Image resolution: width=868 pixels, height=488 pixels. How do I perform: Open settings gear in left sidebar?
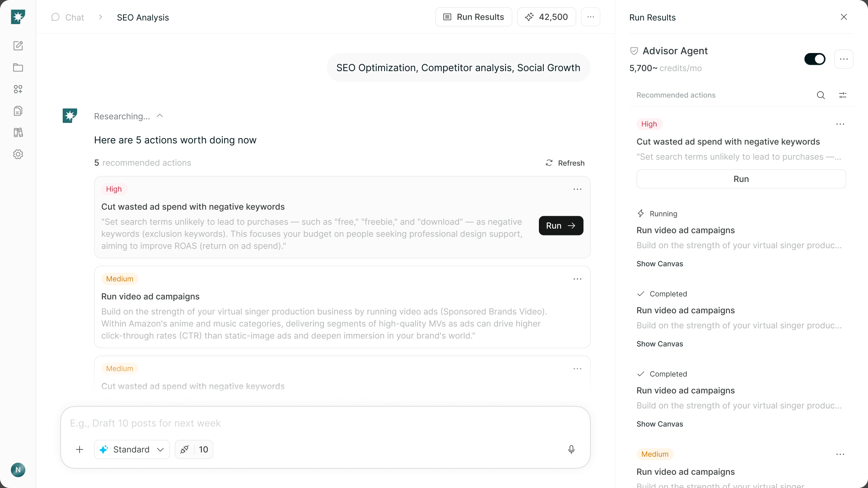click(18, 154)
